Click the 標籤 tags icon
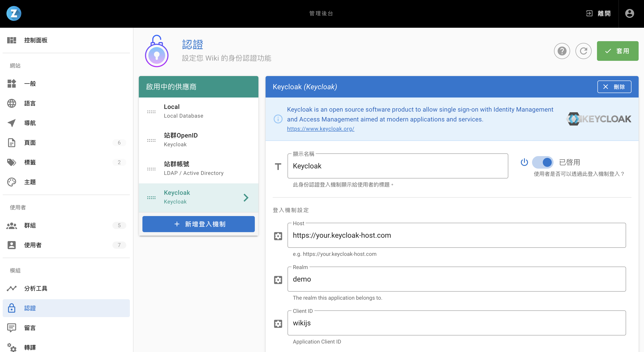Image resolution: width=644 pixels, height=352 pixels. tap(11, 162)
